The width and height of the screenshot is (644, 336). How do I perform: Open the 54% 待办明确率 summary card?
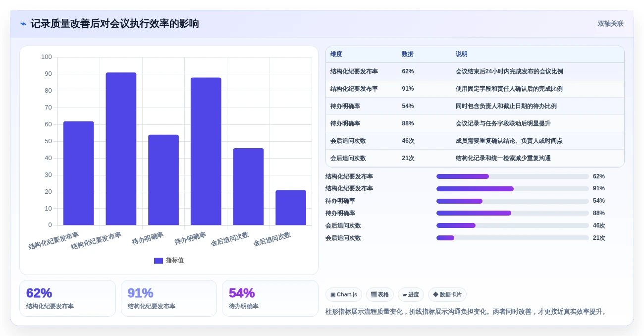(x=270, y=298)
